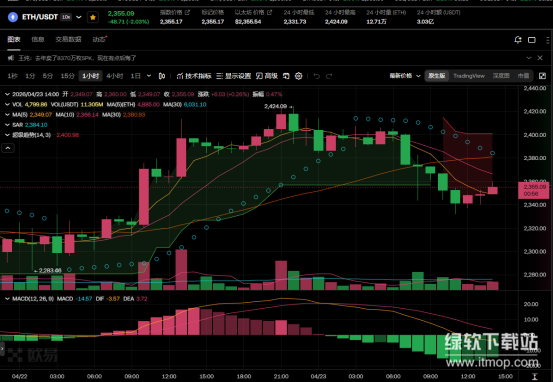
Task: Switch to the last chart mode tab
Action: click(523, 76)
